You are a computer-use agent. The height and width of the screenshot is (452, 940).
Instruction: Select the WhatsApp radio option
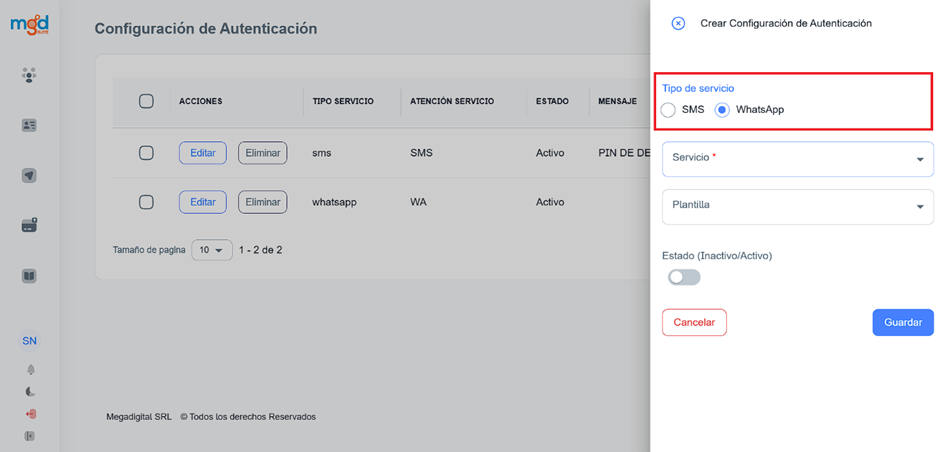pyautogui.click(x=722, y=110)
